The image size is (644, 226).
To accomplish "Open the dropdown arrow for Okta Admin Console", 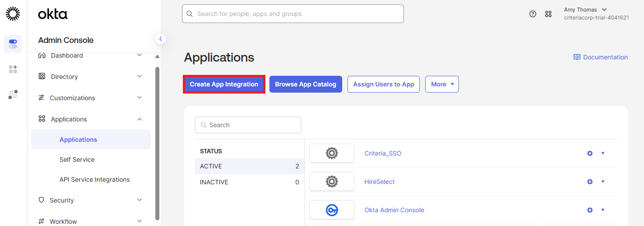I will [603, 210].
